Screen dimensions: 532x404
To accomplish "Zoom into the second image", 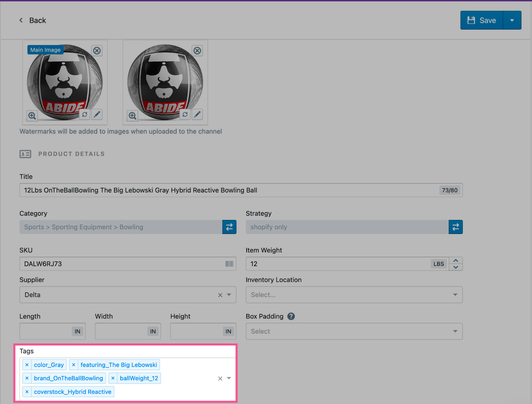I will (x=132, y=116).
